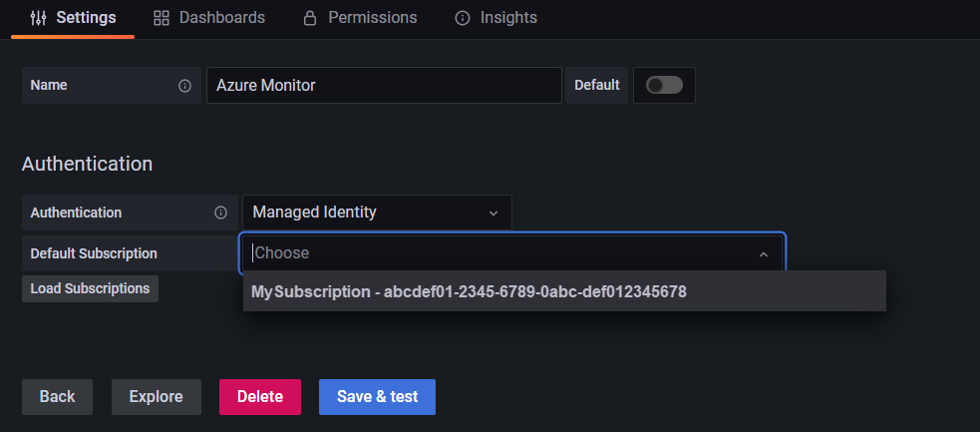
Task: Click the Default Subscription Choose combo box
Action: pyautogui.click(x=498, y=253)
